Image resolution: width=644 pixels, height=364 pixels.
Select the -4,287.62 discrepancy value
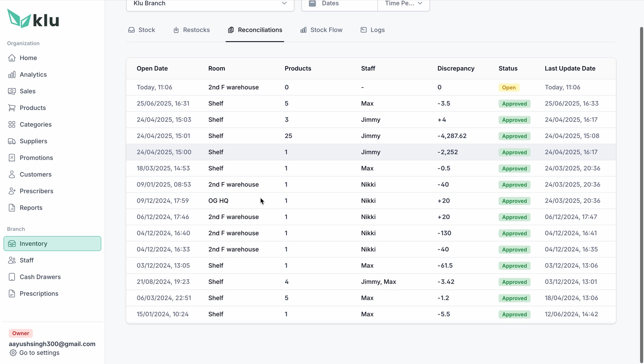point(452,136)
